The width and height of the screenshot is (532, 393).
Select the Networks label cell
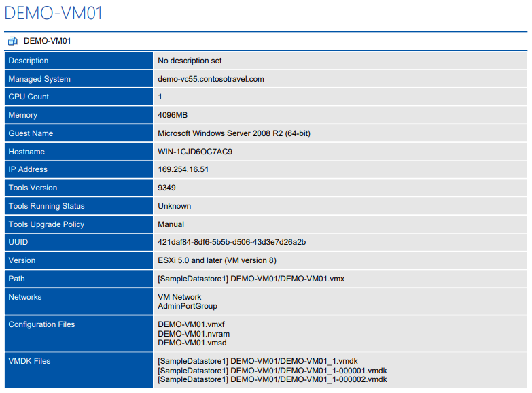(79, 302)
